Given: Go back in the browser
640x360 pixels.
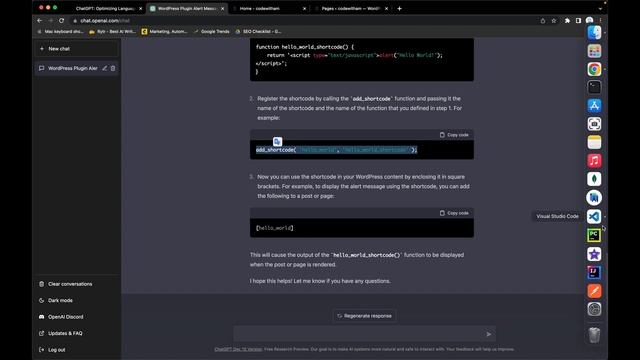Looking at the screenshot, I should coord(40,20).
